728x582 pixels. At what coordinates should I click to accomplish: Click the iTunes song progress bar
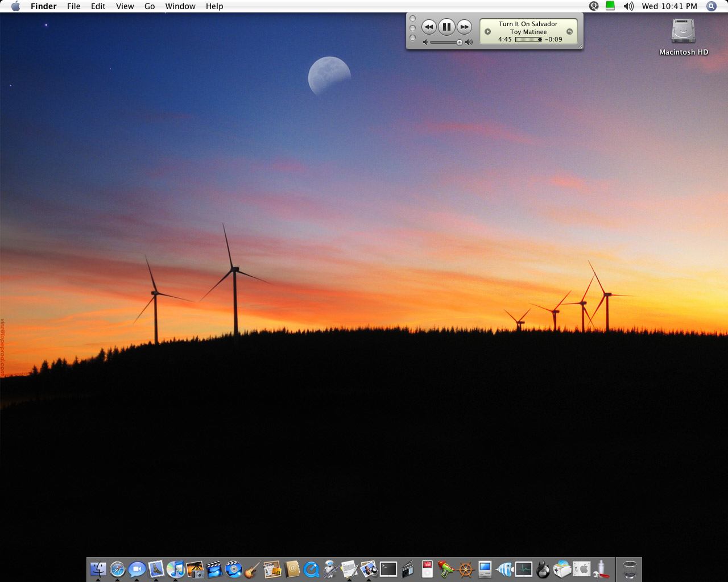(528, 40)
